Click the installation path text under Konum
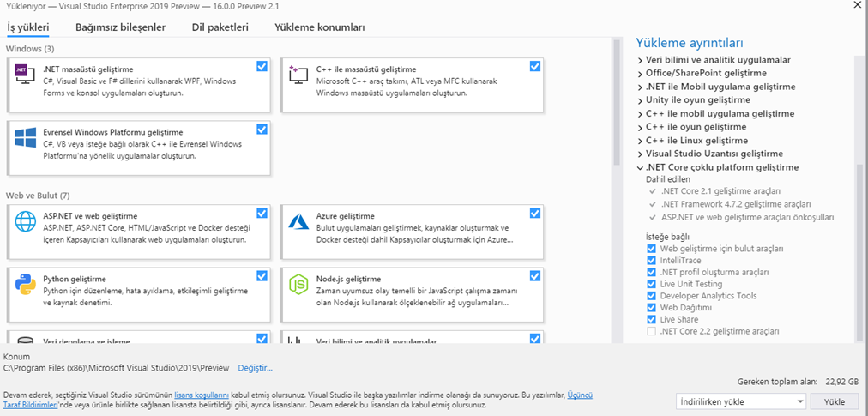 [x=117, y=368]
